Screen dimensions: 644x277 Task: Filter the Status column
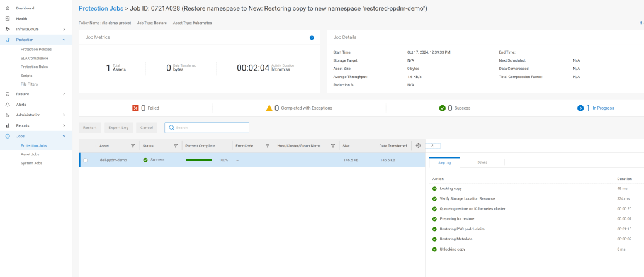tap(176, 146)
